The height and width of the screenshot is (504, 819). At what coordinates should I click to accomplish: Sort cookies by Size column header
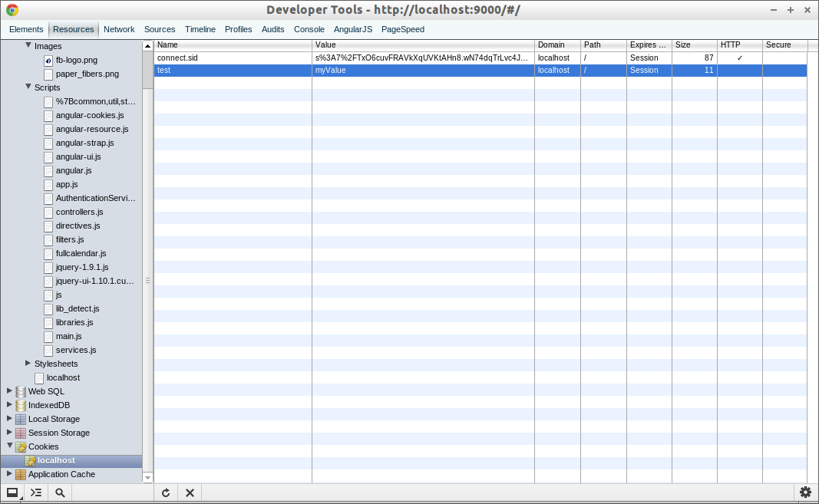[x=694, y=45]
